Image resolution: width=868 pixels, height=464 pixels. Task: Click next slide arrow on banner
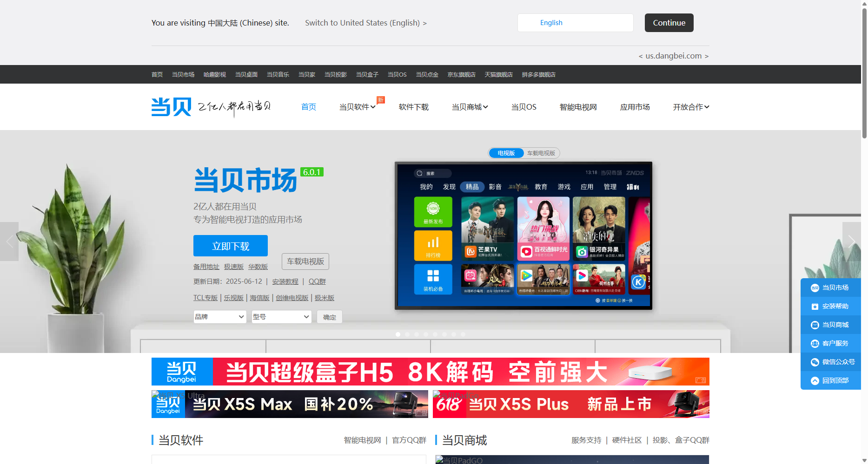point(852,242)
